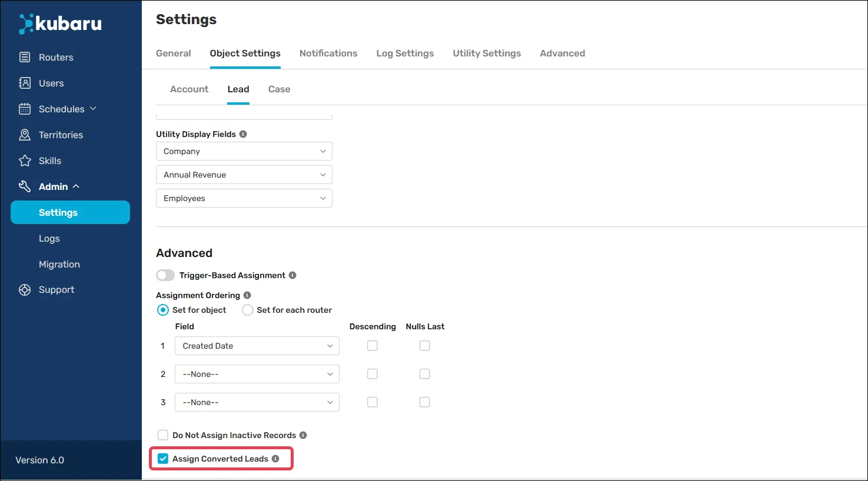The width and height of the screenshot is (868, 481).
Task: Open the Employees display field dropdown
Action: pos(244,198)
